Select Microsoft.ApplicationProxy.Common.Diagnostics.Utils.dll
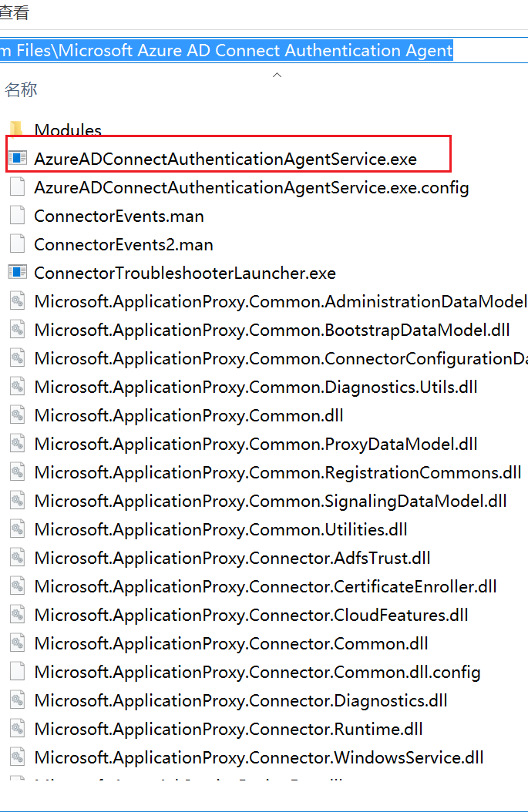The width and height of the screenshot is (528, 812). [256, 387]
